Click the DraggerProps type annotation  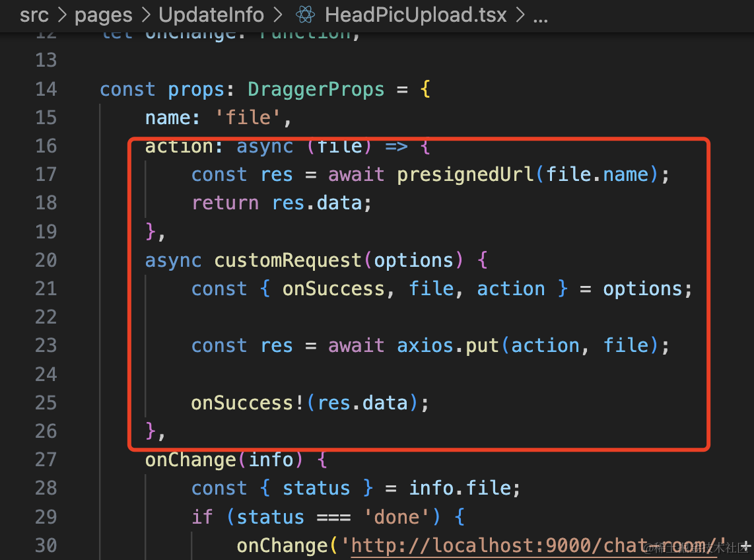[x=316, y=89]
